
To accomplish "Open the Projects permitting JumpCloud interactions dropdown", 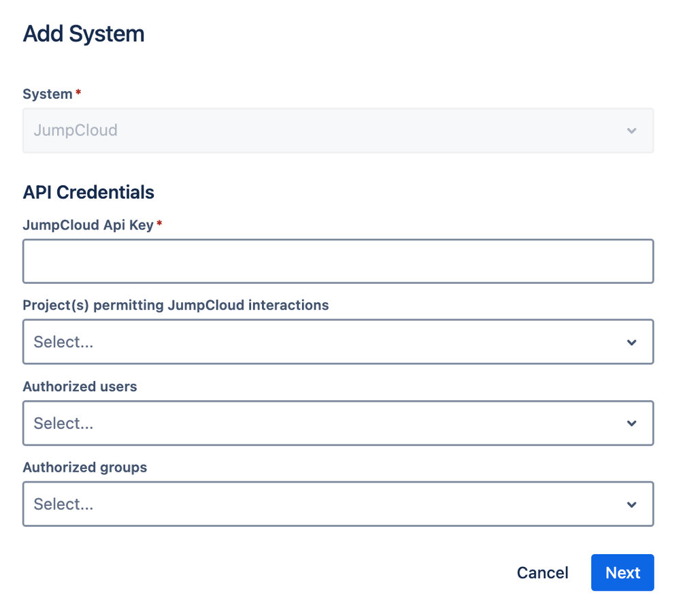I will point(327,342).
